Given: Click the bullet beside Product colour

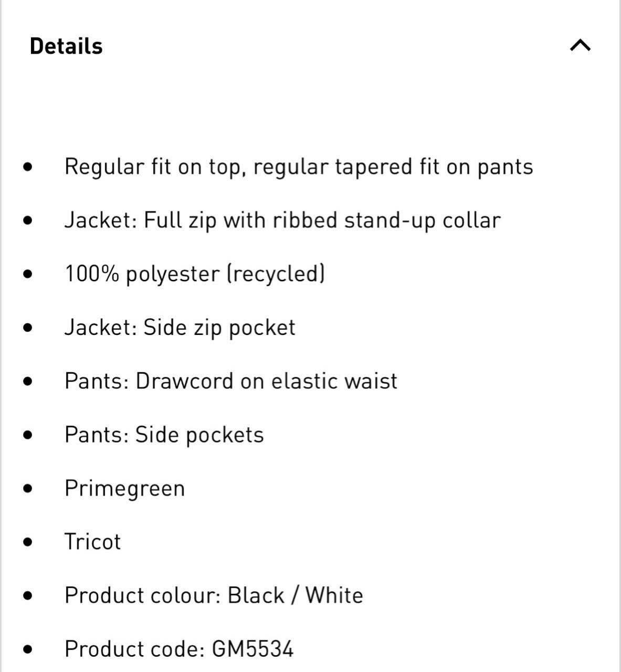Looking at the screenshot, I should point(28,596).
